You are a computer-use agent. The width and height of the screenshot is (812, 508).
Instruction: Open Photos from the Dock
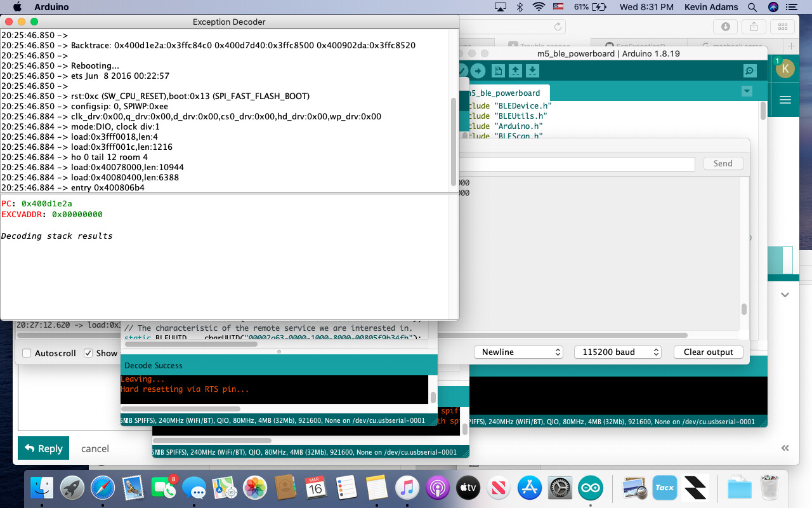[255, 488]
